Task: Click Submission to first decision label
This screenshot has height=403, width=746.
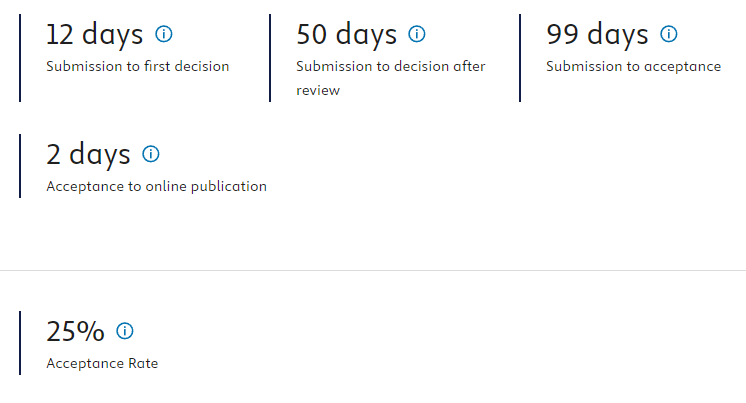Action: point(137,66)
